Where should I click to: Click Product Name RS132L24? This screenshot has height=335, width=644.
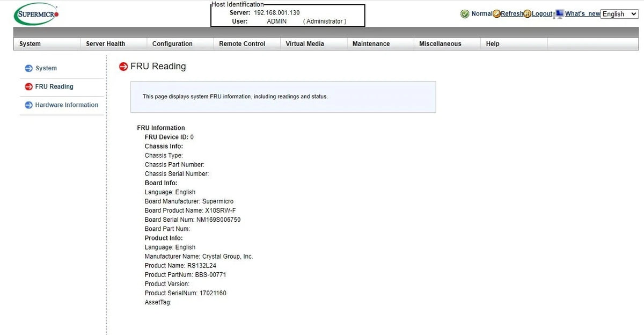point(180,266)
